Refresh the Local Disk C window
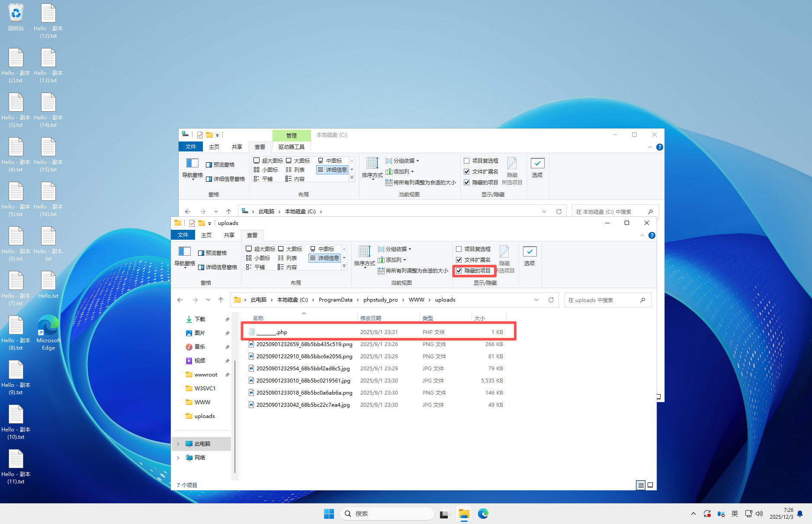The height and width of the screenshot is (524, 812). click(x=559, y=212)
